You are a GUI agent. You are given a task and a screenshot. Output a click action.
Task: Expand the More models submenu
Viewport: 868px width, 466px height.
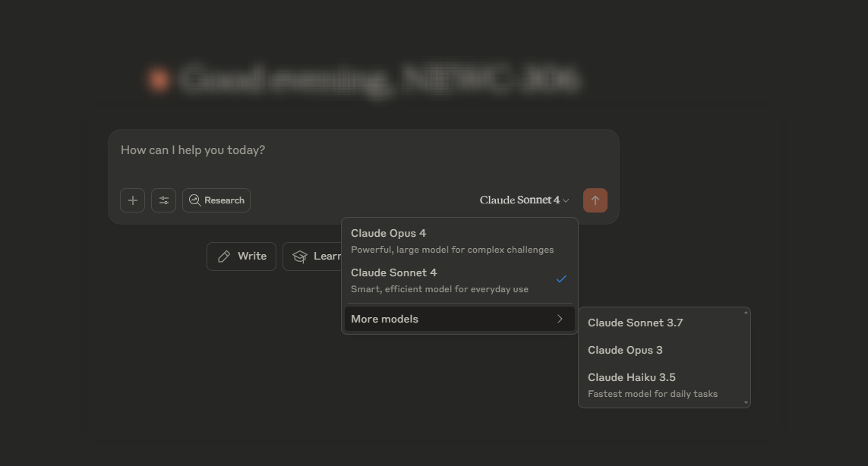point(459,319)
